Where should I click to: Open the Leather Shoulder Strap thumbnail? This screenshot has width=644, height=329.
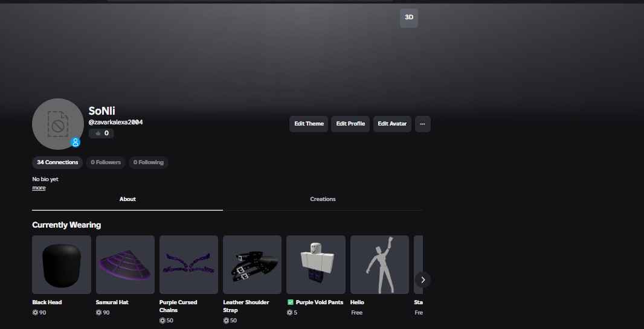point(252,264)
